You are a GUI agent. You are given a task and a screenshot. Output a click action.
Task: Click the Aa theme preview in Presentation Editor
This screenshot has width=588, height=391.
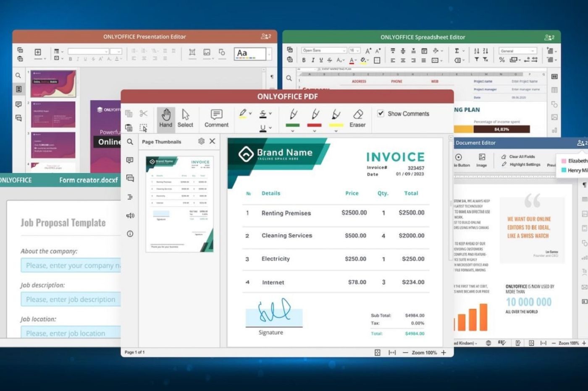[250, 54]
